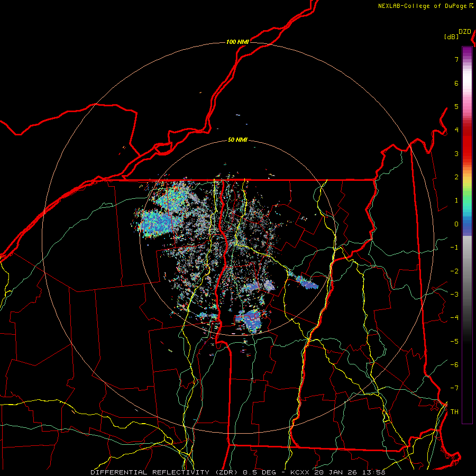
Task: Click the -3 value on the color scale
Action: [454, 295]
